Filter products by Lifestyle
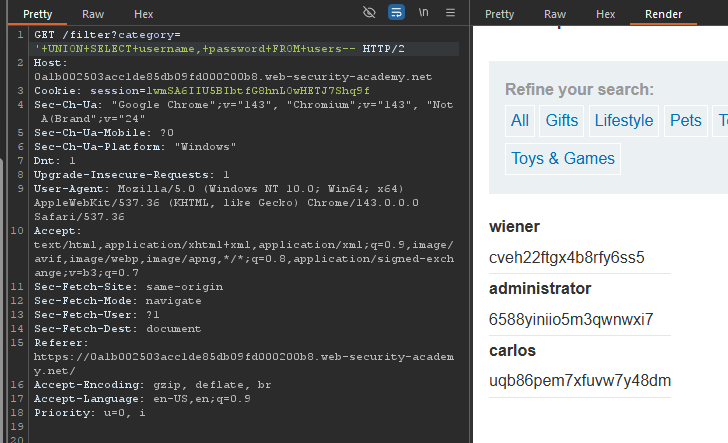This screenshot has height=443, width=728. coord(624,121)
